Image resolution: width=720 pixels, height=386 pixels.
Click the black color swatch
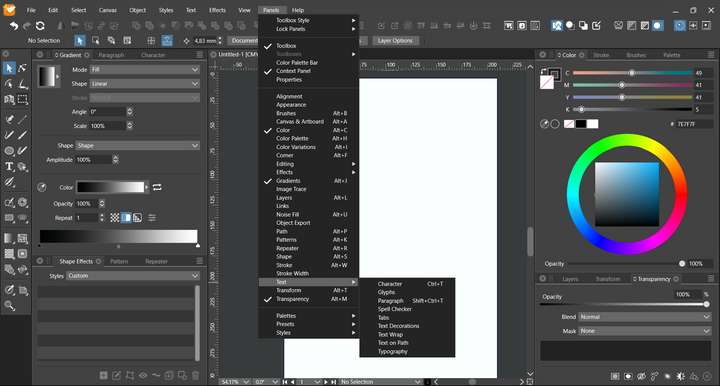pos(581,124)
